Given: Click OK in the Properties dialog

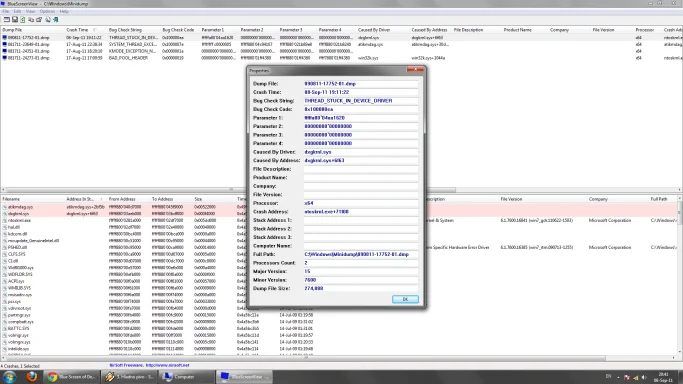Looking at the screenshot, I should 405,299.
